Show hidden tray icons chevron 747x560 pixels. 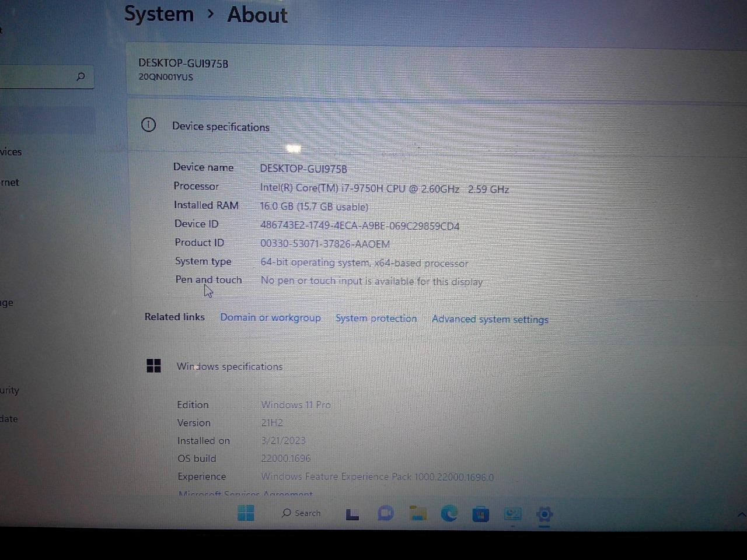741,514
